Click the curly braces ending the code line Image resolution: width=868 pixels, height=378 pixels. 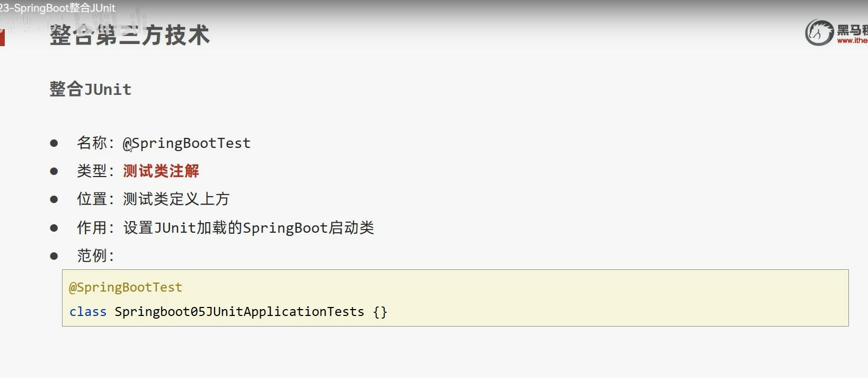click(380, 312)
